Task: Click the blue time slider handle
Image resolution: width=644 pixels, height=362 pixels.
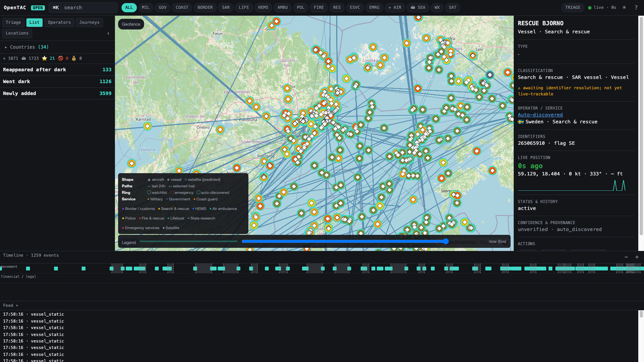Action: coord(446,241)
